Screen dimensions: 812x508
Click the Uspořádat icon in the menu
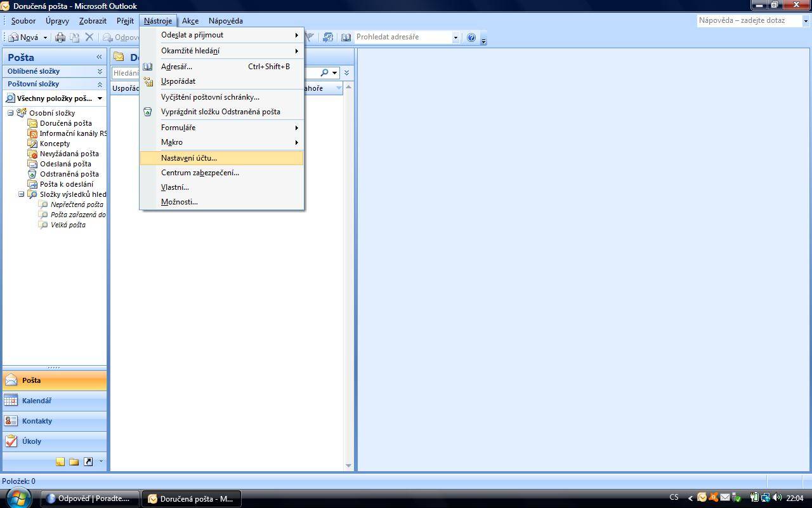point(148,81)
